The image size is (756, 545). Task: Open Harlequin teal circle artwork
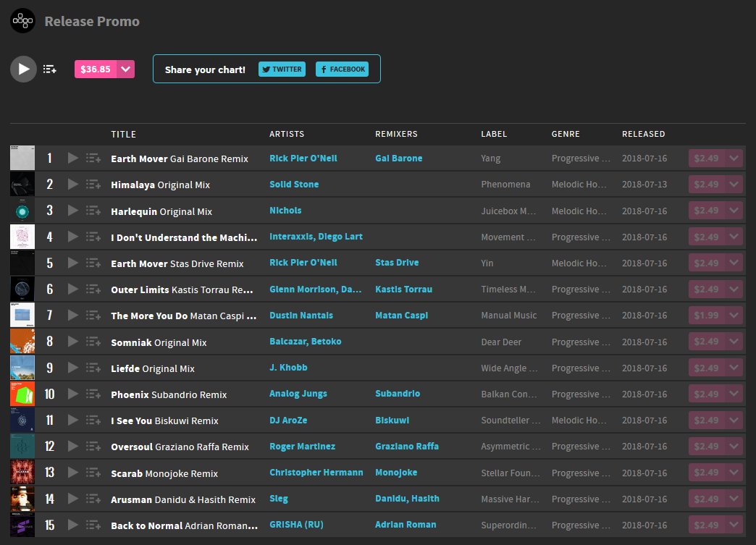(22, 211)
